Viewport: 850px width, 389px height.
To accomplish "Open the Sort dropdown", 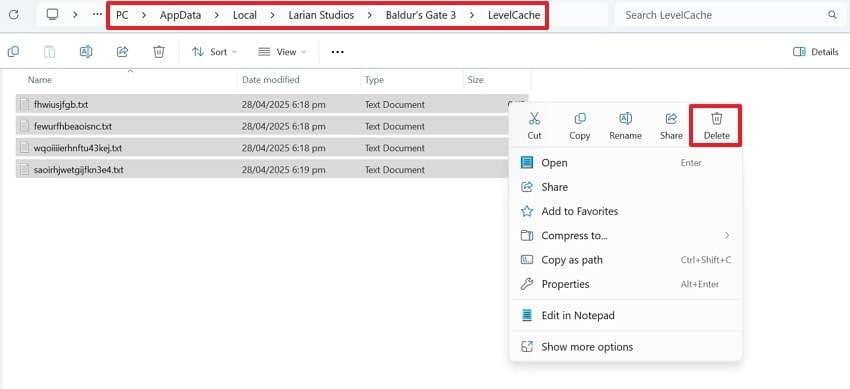I will click(214, 52).
